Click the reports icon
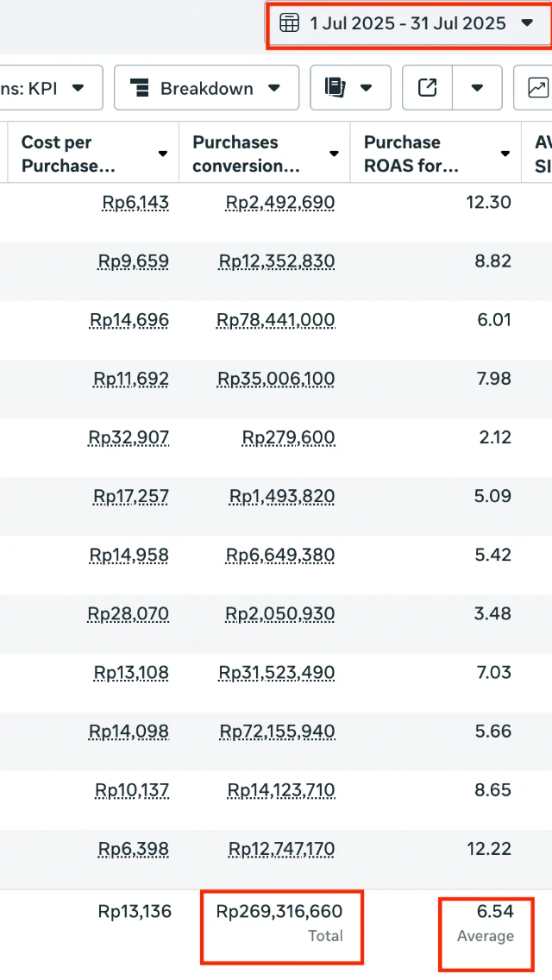552x980 pixels. pos(336,88)
